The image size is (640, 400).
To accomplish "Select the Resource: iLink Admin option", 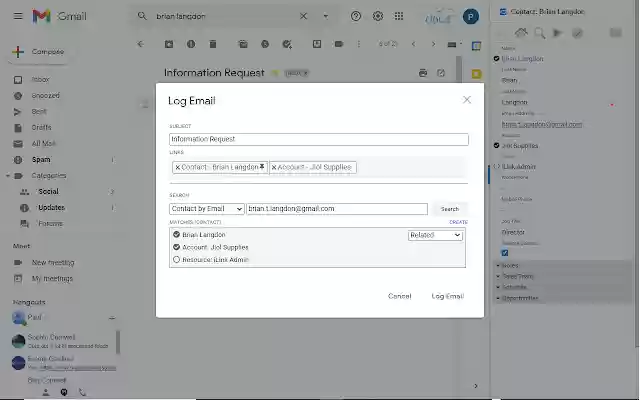I will (177, 259).
